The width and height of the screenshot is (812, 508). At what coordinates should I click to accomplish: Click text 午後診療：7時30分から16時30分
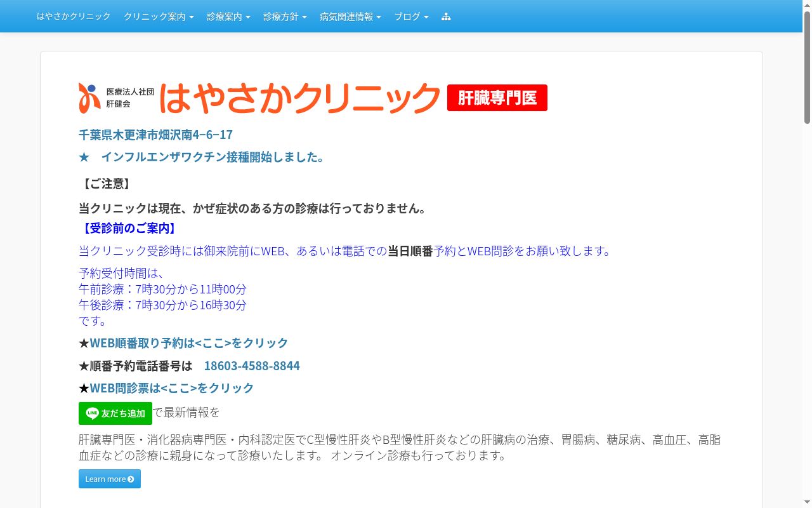tap(162, 305)
